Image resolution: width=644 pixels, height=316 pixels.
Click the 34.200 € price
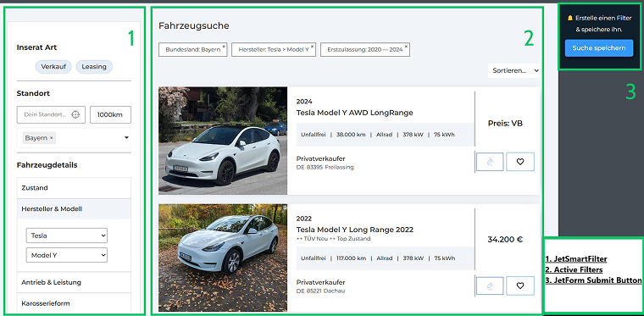point(505,239)
